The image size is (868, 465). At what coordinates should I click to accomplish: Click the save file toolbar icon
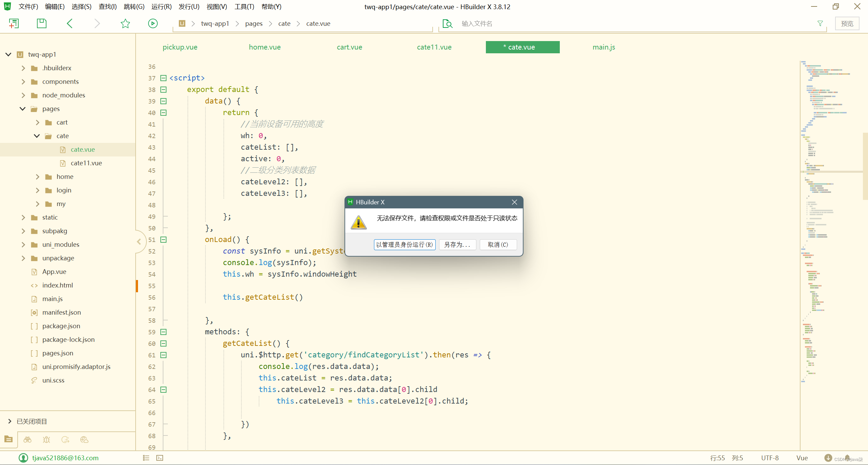41,23
